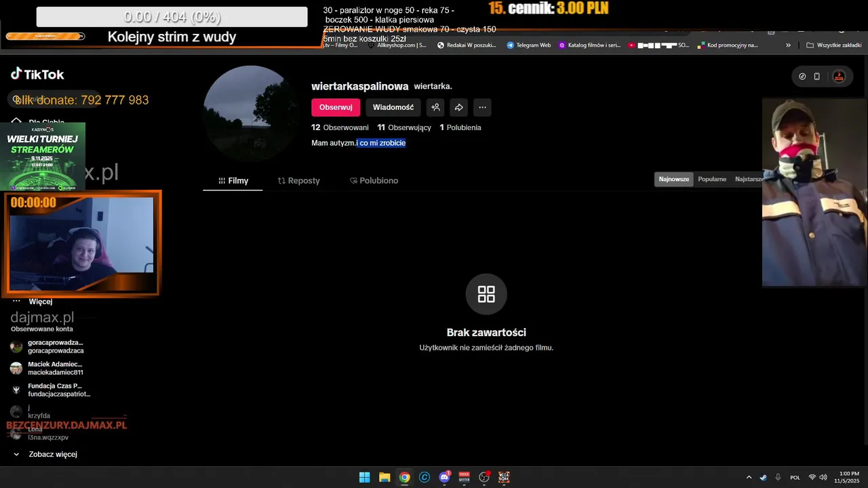Click the coins icon at top right
The image size is (868, 488).
coord(802,77)
